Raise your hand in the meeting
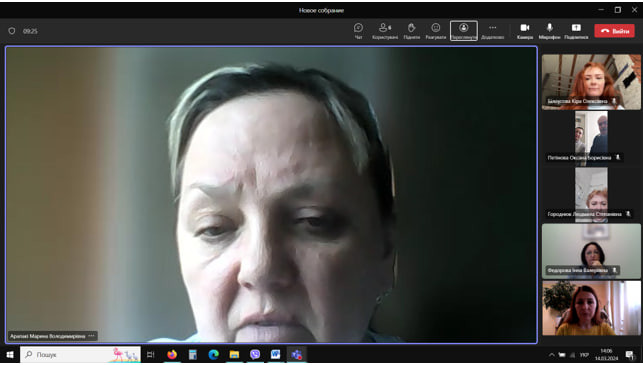 click(x=411, y=31)
